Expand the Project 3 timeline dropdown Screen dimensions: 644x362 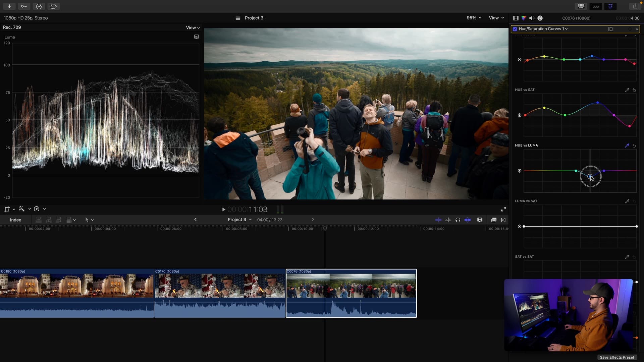tap(239, 220)
